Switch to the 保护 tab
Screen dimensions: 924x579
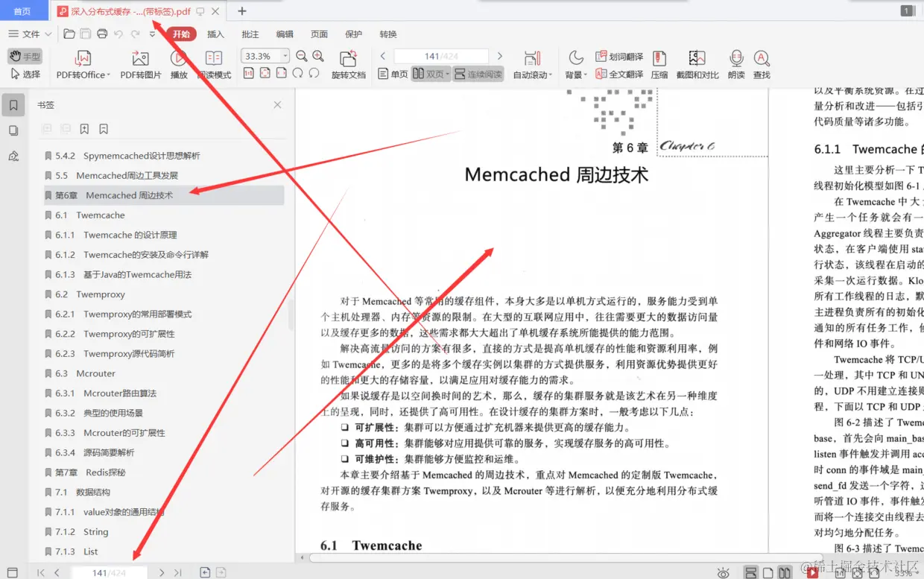tap(353, 34)
